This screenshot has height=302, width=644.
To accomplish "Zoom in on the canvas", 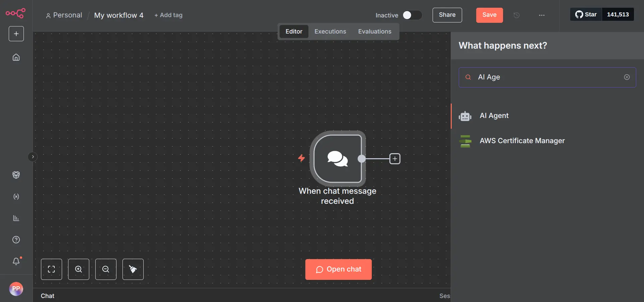I will pos(79,269).
